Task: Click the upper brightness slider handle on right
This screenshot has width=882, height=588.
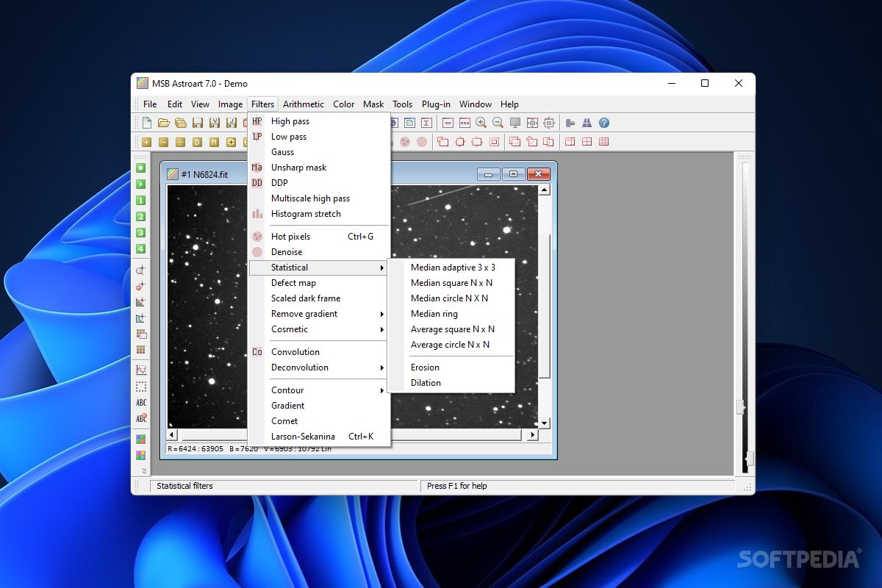Action: 741,407
